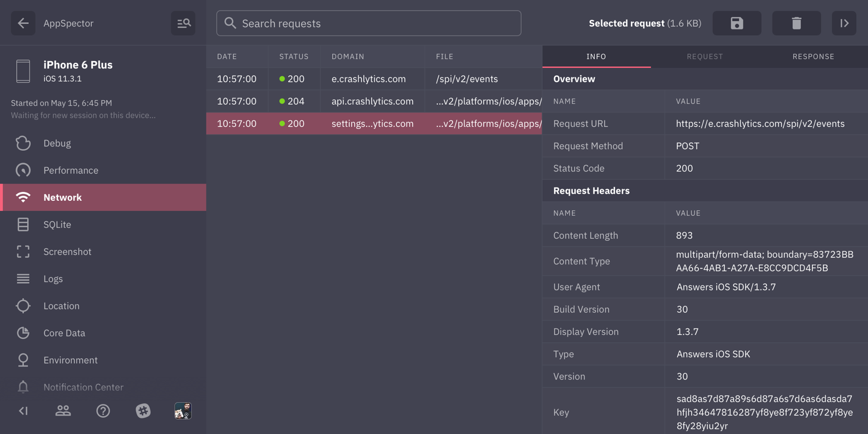The width and height of the screenshot is (868, 434).
Task: Open the team members icon
Action: (63, 411)
